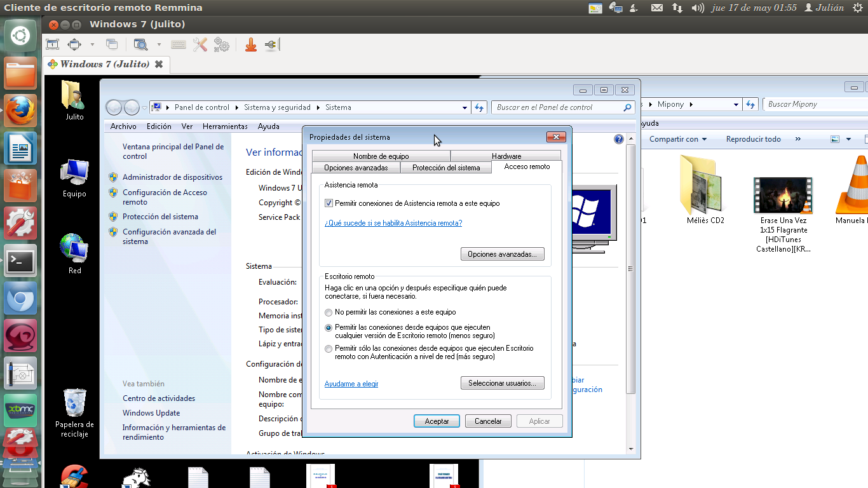Select Julito user folder desktop icon
Image resolution: width=868 pixels, height=488 pixels.
74,100
